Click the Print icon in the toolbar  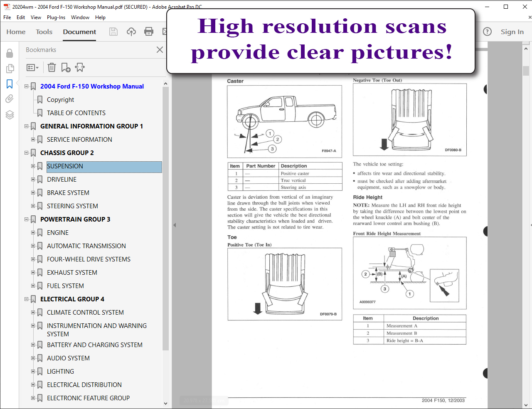click(149, 32)
